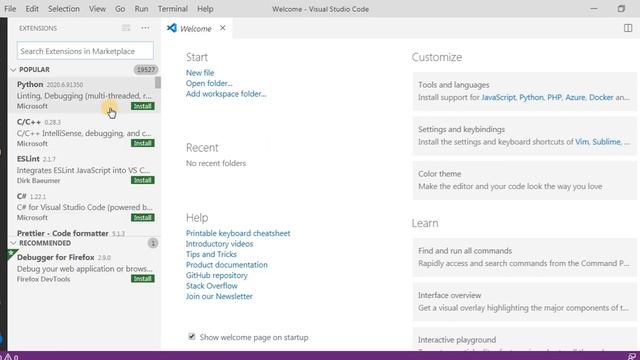This screenshot has height=360, width=640.
Task: Click the Docker link
Action: tap(601, 98)
